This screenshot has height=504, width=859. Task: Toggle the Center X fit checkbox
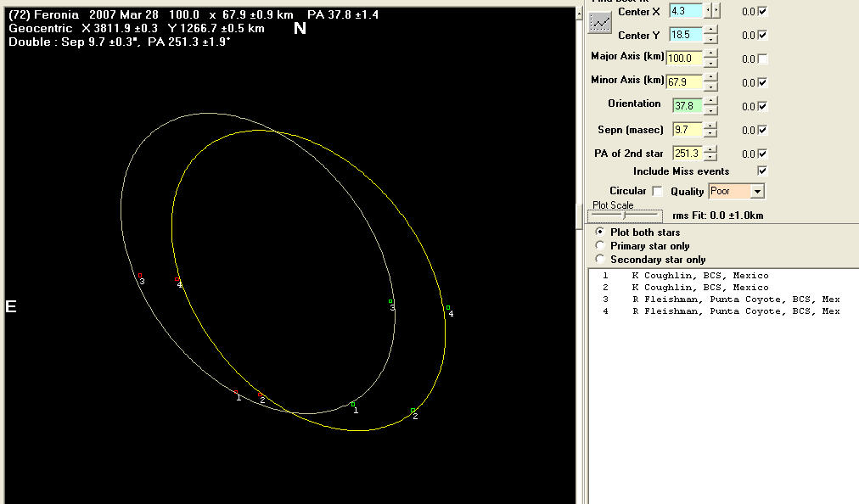tap(762, 12)
